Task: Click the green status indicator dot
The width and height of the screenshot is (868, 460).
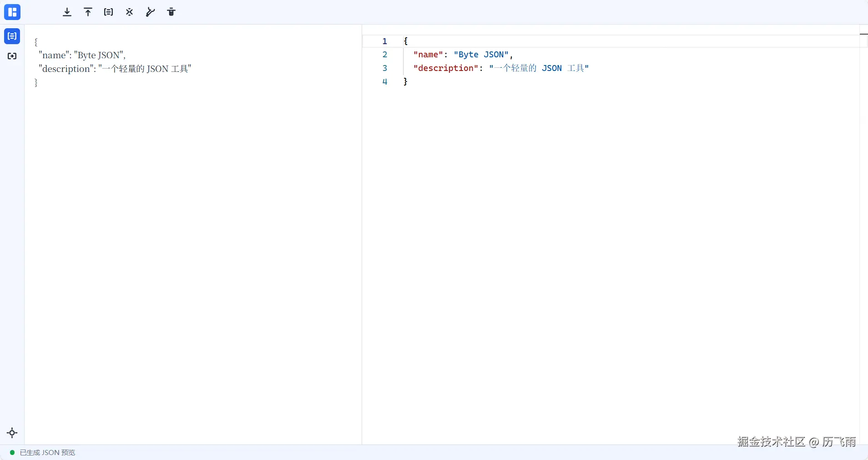Action: click(12, 453)
